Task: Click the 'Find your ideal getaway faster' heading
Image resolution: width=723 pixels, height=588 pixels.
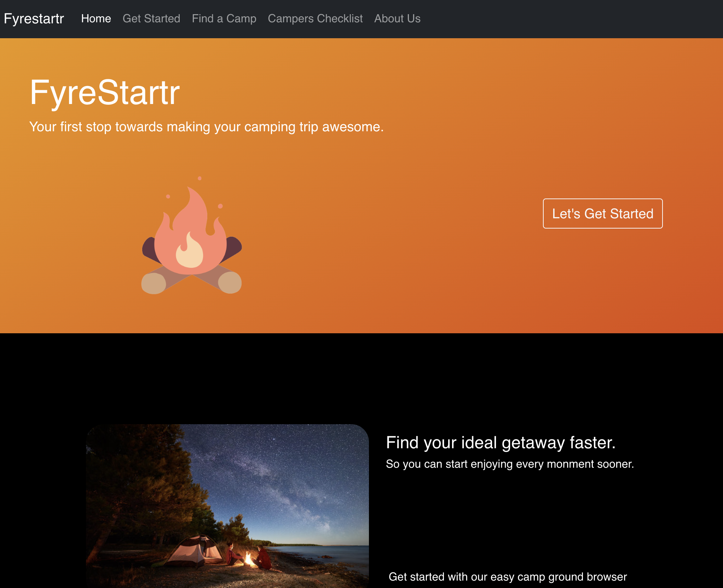Action: pyautogui.click(x=501, y=443)
